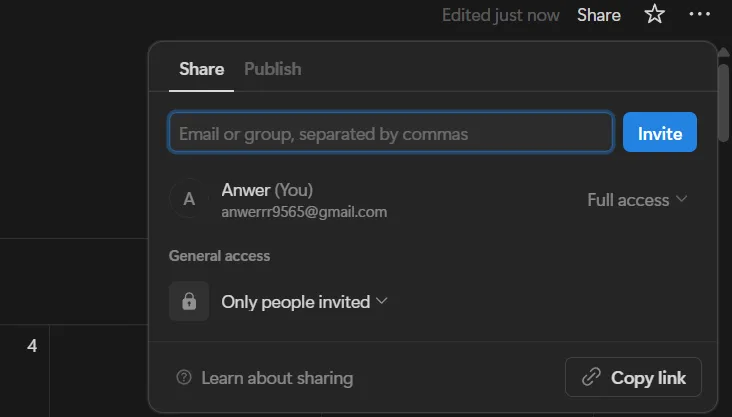
Task: Click the chain link icon
Action: tap(591, 377)
